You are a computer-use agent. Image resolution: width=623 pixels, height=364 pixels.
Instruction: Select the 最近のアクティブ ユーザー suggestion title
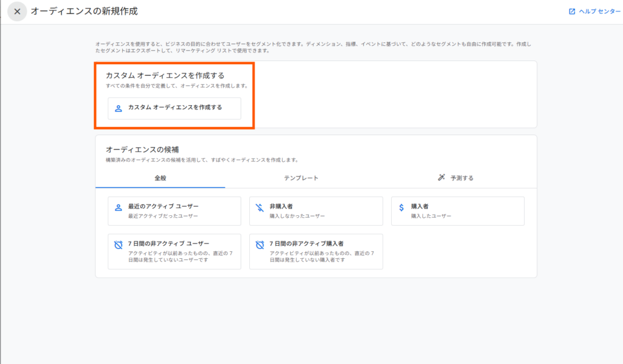tap(163, 207)
